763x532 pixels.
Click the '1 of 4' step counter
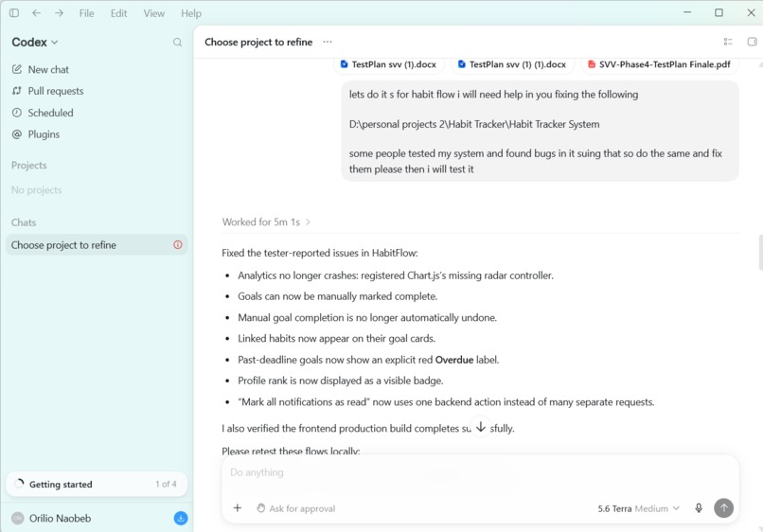[x=166, y=485]
